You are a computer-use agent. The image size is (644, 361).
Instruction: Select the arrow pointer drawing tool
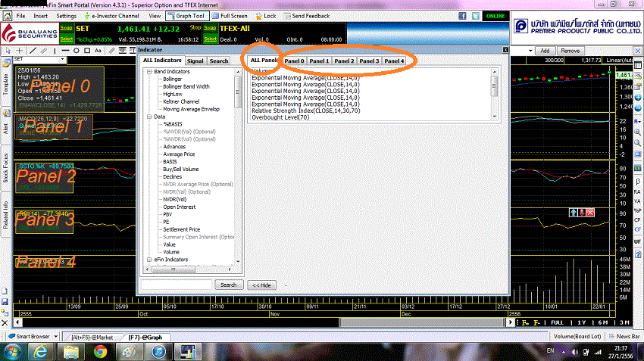8,51
